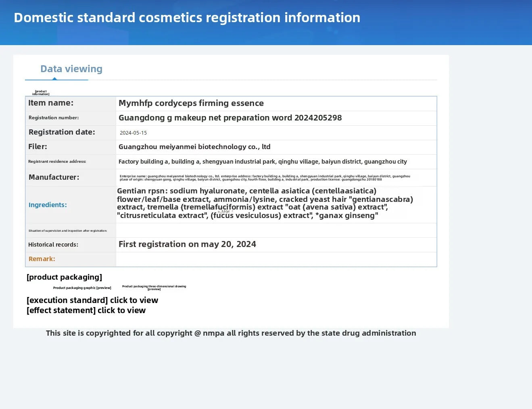Preview the packaging three-dimensional drawing
This screenshot has height=409, width=532.
154,288
